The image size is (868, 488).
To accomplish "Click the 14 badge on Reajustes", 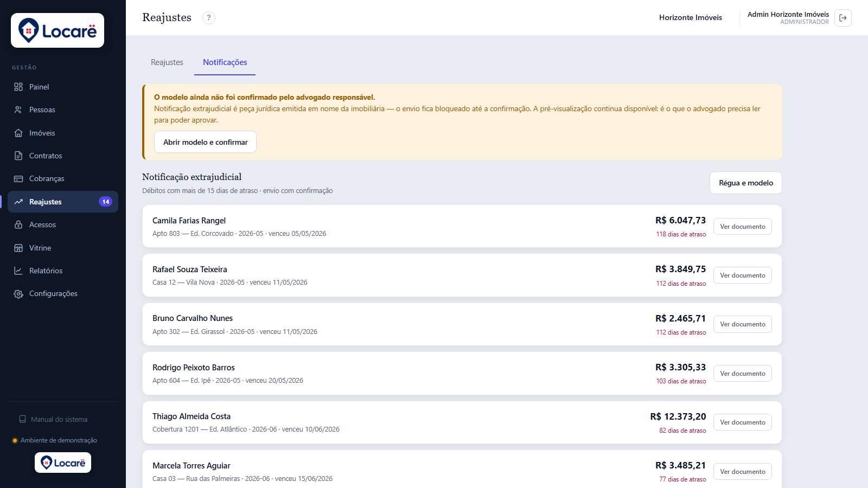I will 106,202.
